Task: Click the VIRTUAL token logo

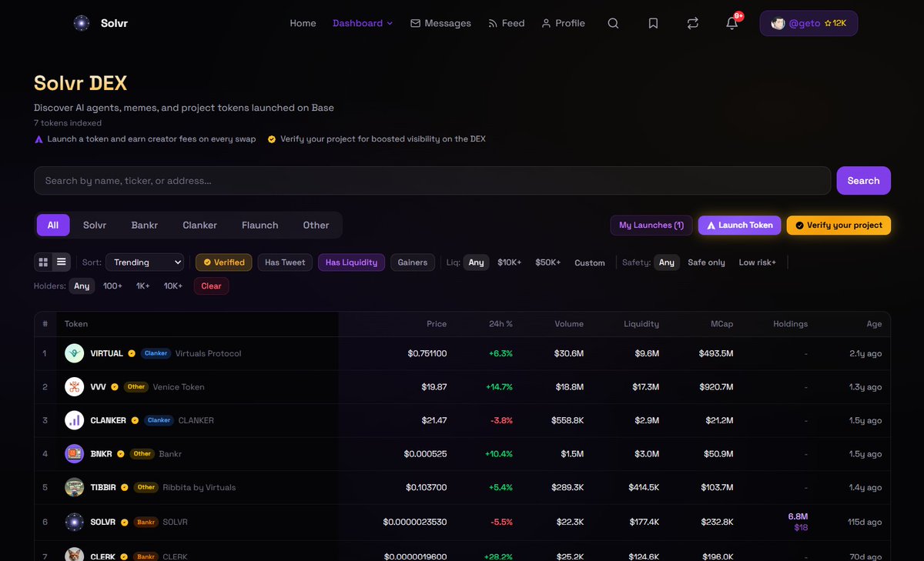Action: [x=75, y=353]
